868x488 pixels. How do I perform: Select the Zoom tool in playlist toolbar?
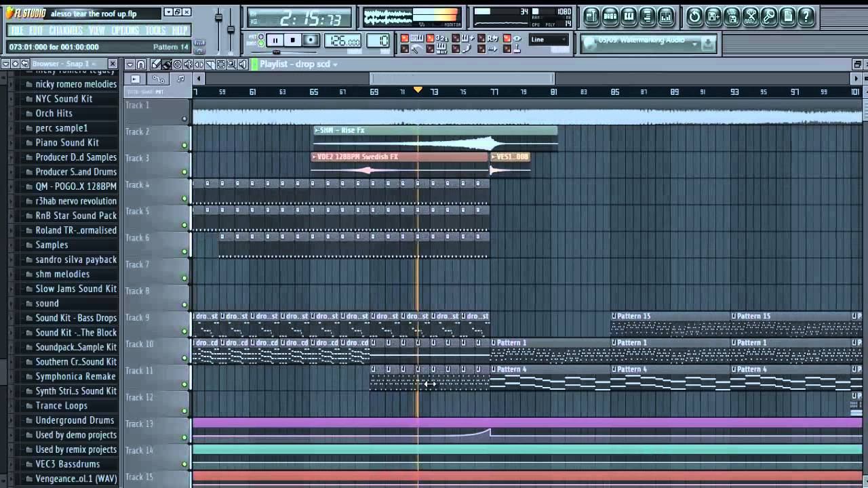point(231,64)
